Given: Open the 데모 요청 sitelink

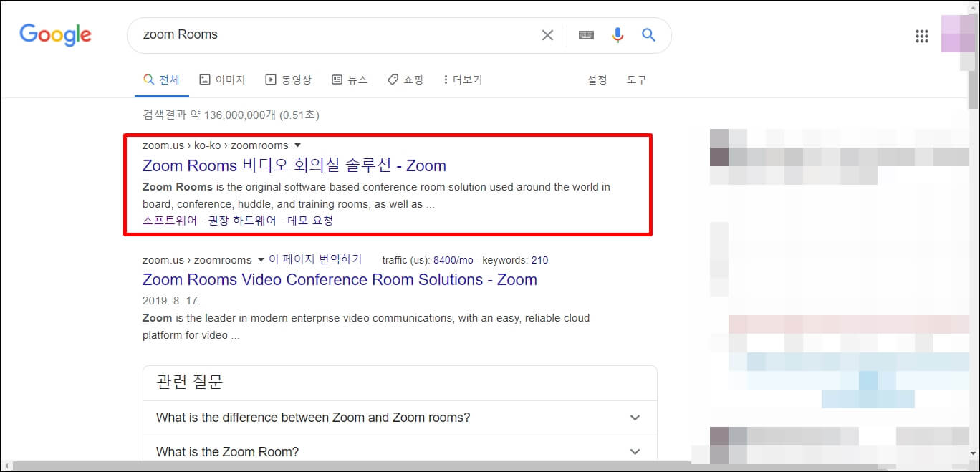Looking at the screenshot, I should [x=310, y=221].
